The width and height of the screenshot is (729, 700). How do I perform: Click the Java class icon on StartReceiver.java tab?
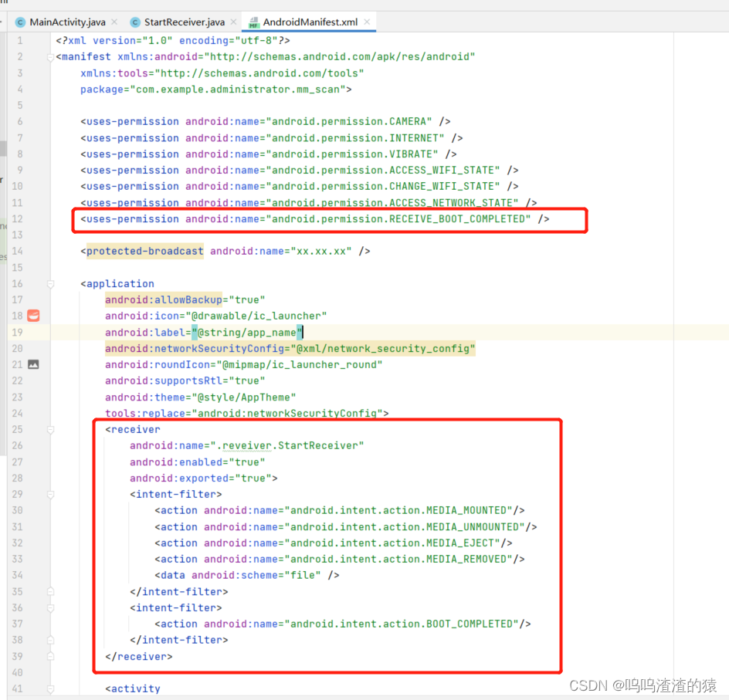point(135,22)
